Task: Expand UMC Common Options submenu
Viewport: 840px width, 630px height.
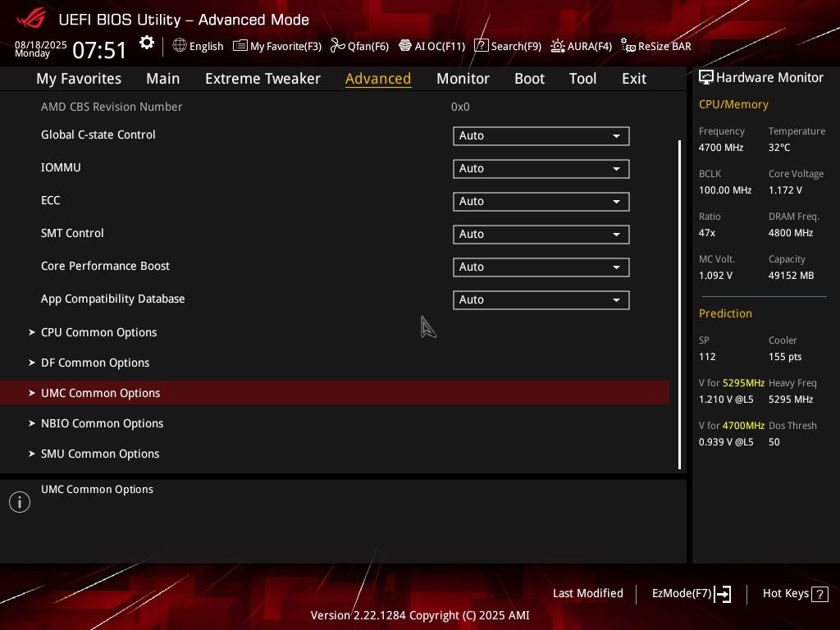Action: pos(335,393)
